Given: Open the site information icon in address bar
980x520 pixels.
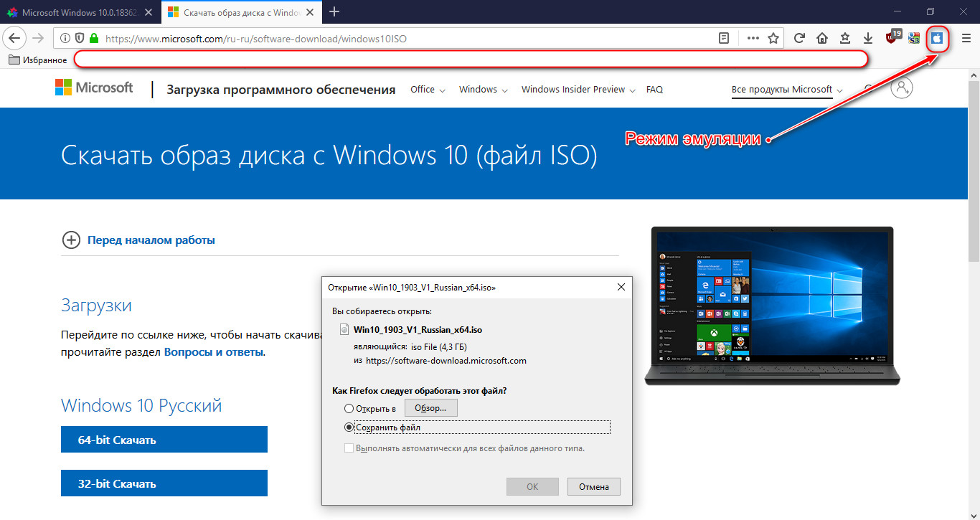Looking at the screenshot, I should tap(65, 39).
